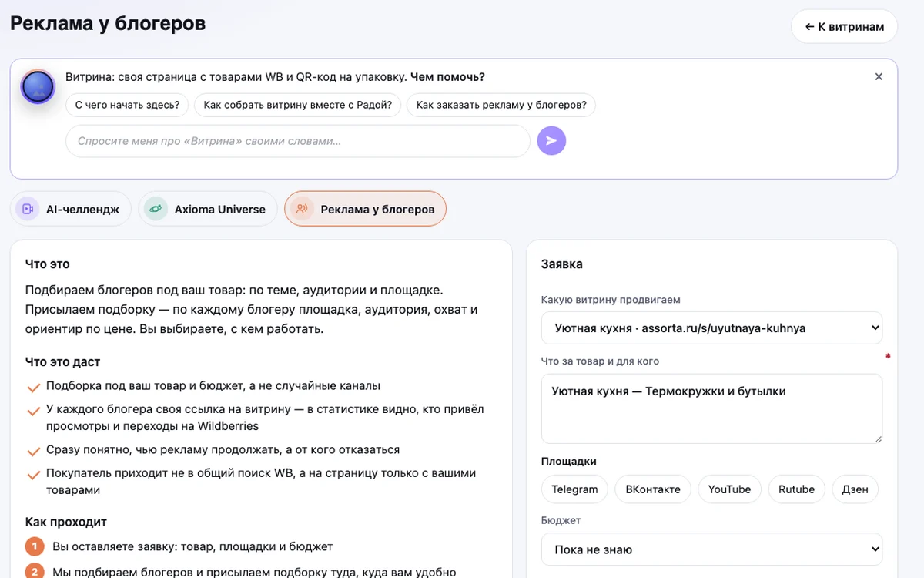The image size is (924, 578).
Task: Click the Как проходит heading
Action: (66, 522)
